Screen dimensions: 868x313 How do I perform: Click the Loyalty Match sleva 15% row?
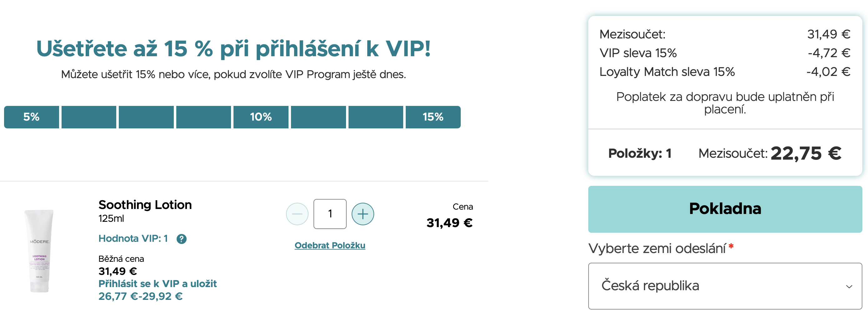(667, 72)
